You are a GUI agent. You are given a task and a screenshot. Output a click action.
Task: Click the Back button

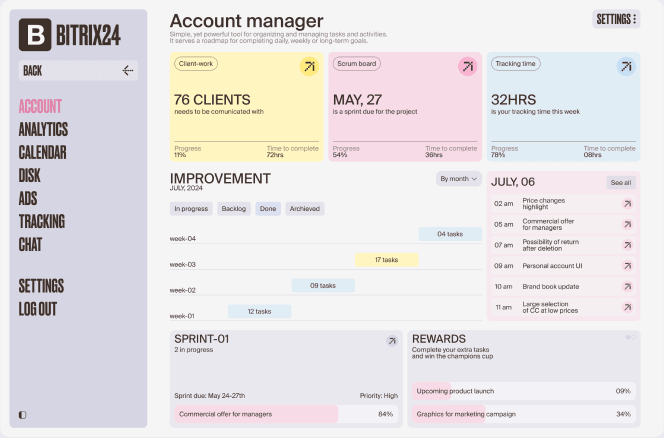coord(78,70)
